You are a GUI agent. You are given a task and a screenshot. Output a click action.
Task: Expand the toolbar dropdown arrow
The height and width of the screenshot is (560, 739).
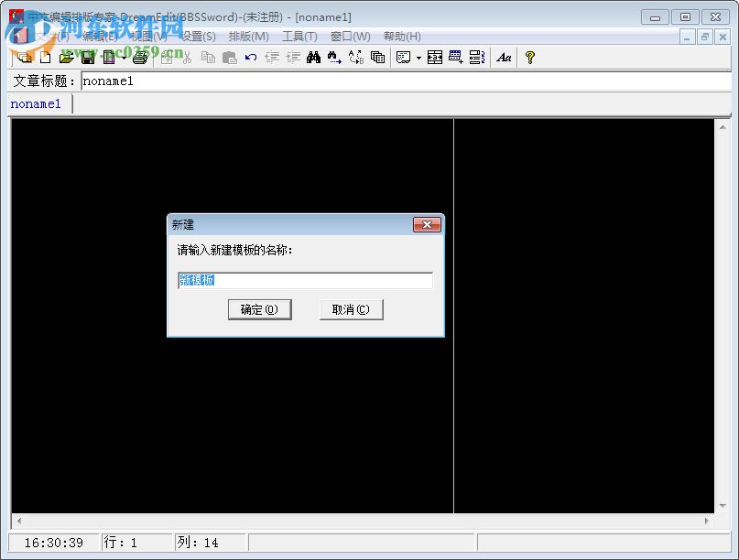click(x=418, y=57)
